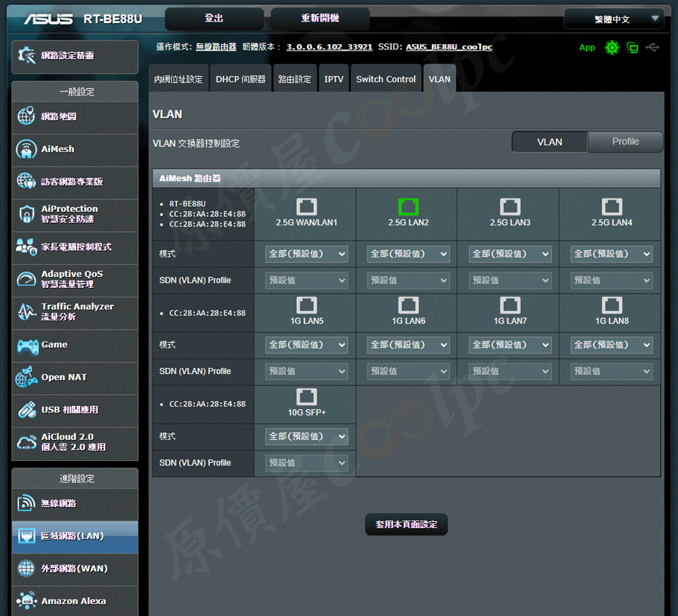The image size is (678, 616).
Task: Open the Adaptive QoS gauge icon
Action: (x=26, y=279)
